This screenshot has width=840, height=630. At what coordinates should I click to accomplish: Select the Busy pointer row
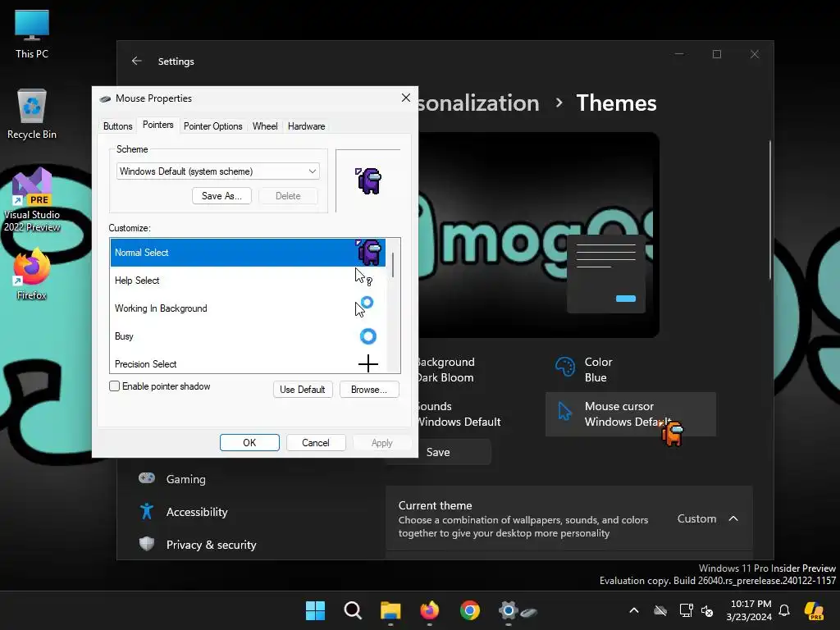click(248, 336)
